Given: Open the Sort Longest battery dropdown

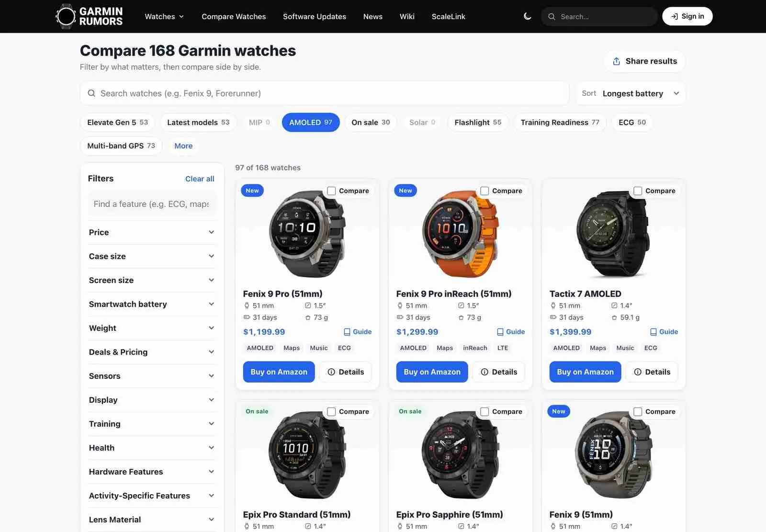Looking at the screenshot, I should click(x=631, y=93).
